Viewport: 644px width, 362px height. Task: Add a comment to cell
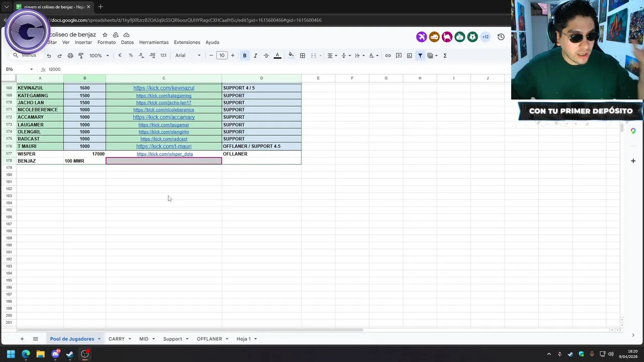[398, 56]
